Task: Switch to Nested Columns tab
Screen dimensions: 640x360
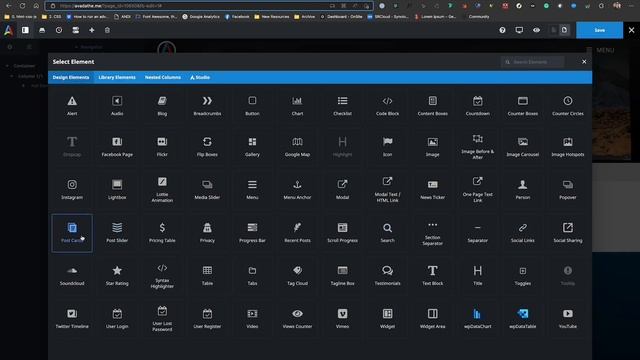Action: coord(162,77)
